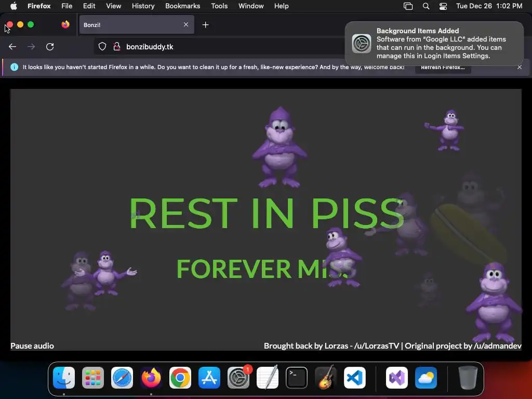Open tracking protection shield panel
532x399 pixels.
coord(102,46)
